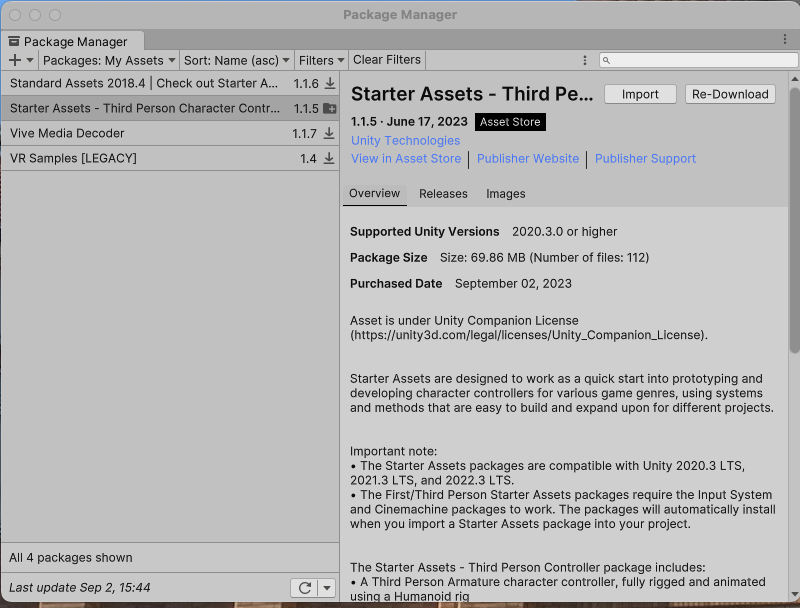Click the refresh package list icon

click(x=305, y=588)
